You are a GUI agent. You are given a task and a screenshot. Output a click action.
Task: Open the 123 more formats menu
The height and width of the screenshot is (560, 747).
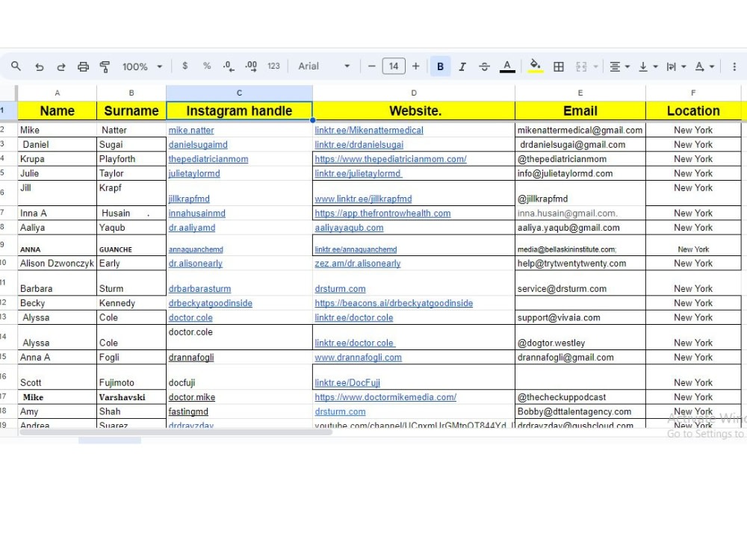[x=273, y=66]
